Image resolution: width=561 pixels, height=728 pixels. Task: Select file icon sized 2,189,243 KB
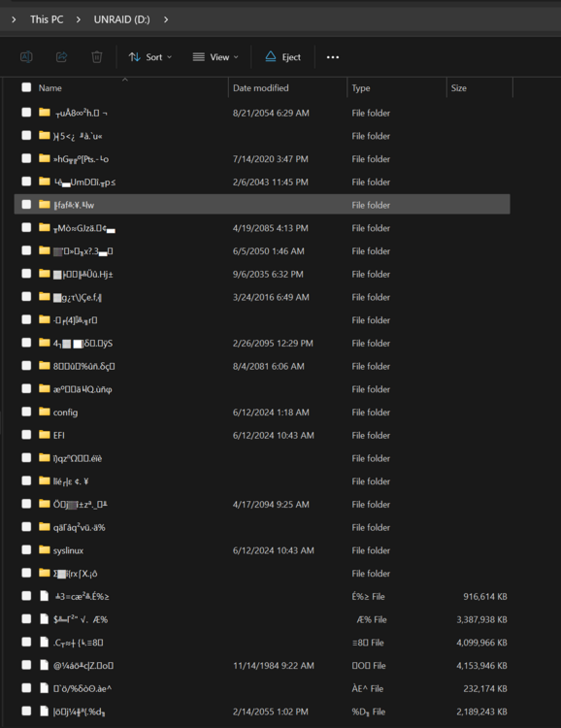pyautogui.click(x=44, y=711)
